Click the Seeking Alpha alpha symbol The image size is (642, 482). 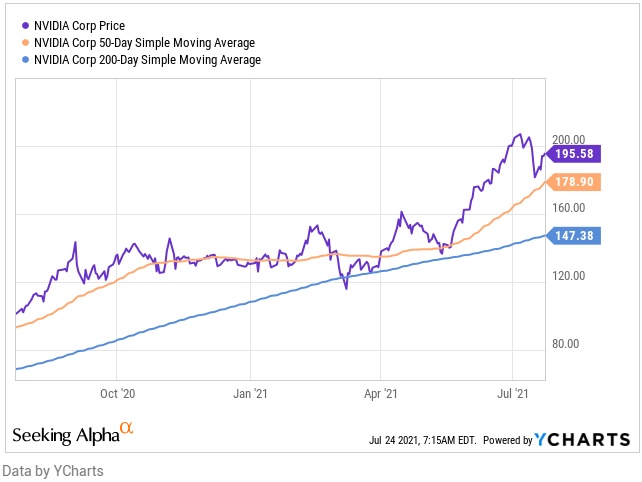(x=126, y=428)
